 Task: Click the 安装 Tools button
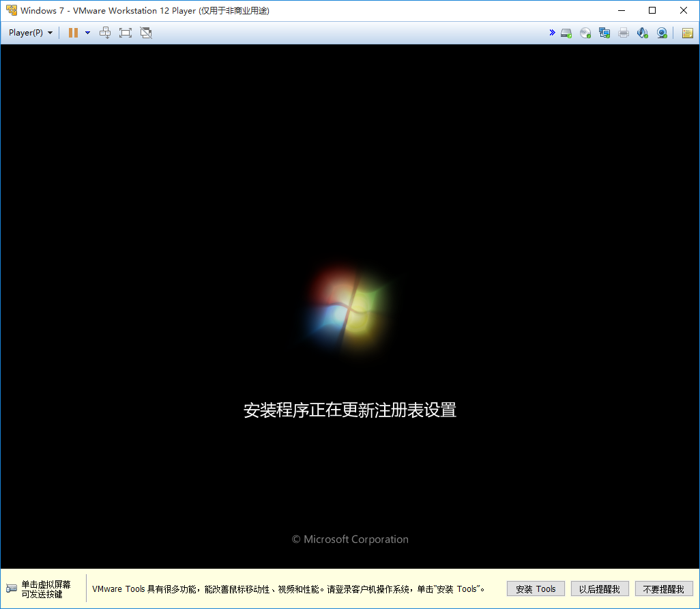coord(536,589)
